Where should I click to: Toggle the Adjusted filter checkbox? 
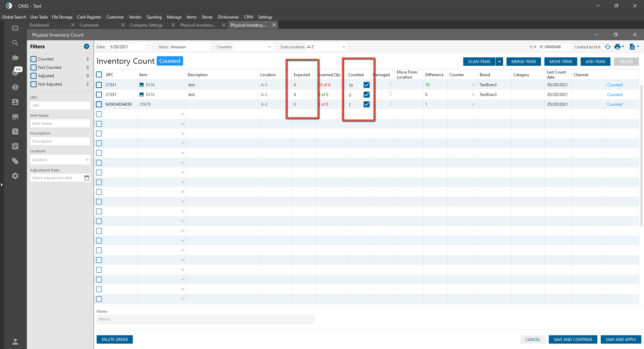(x=34, y=76)
